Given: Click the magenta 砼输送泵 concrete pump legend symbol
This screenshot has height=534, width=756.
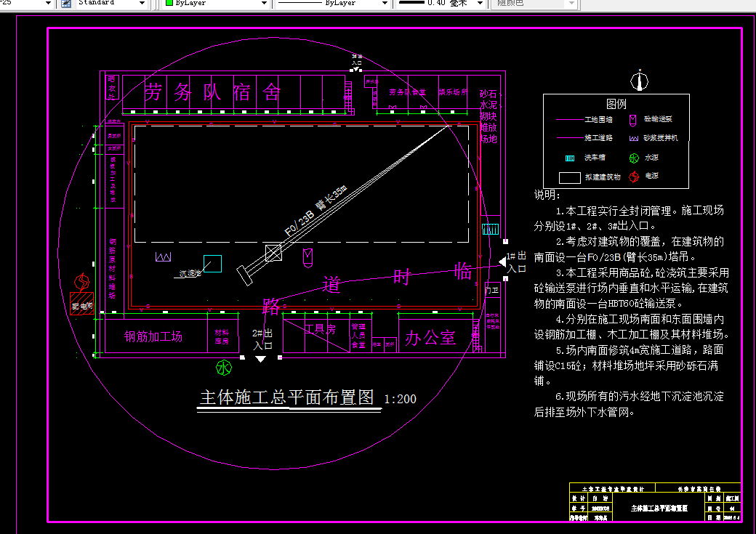Looking at the screenshot, I should point(632,120).
